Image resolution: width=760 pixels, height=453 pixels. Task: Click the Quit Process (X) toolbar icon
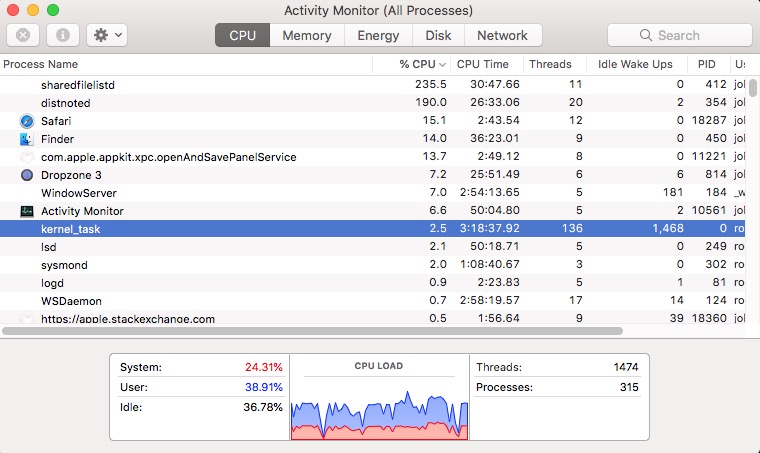[23, 35]
